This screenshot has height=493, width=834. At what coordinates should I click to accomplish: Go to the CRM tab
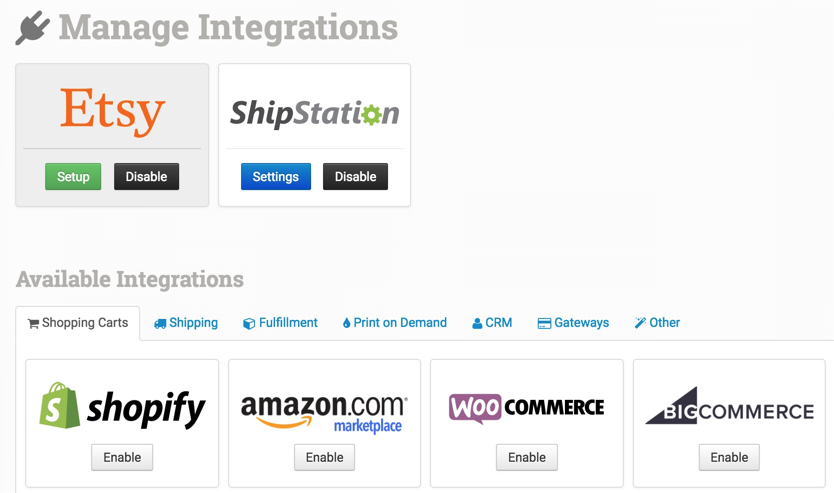coord(492,323)
